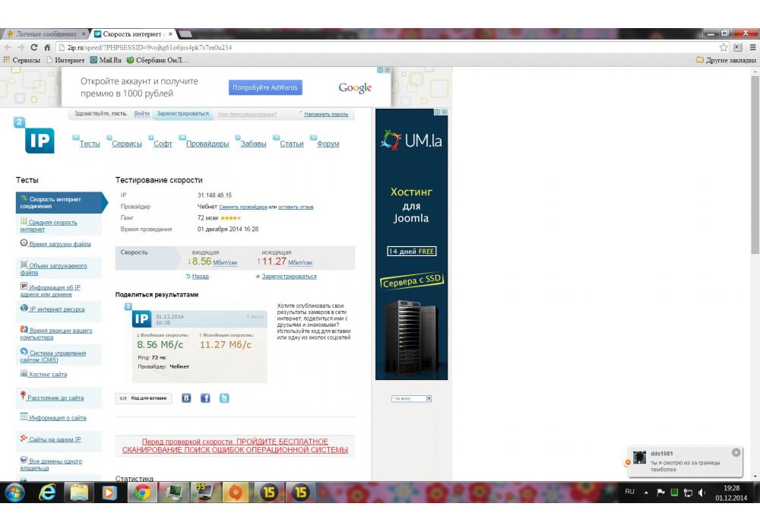Select Скорость интернет соединения sidebar item
Image resolution: width=760 pixels, height=532 pixels.
click(x=61, y=202)
